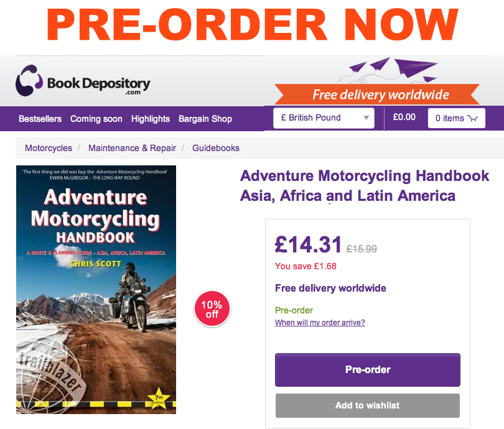
Task: Visit the Bargain Shop
Action: coord(205,119)
